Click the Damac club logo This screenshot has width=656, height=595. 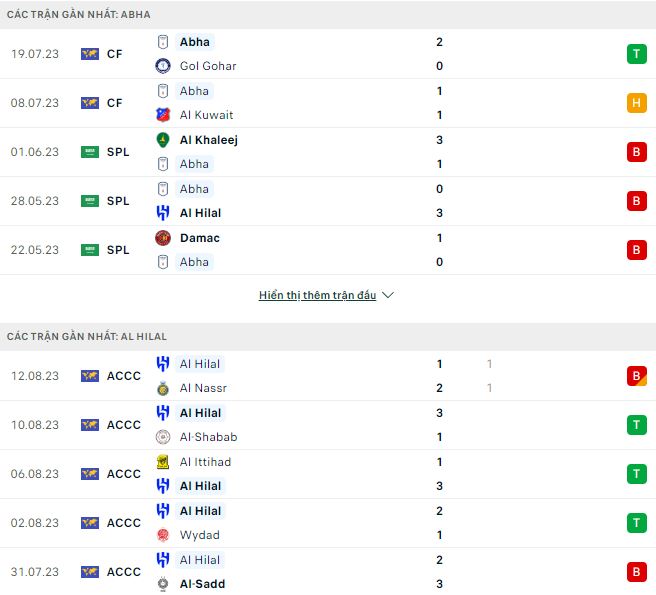click(163, 238)
